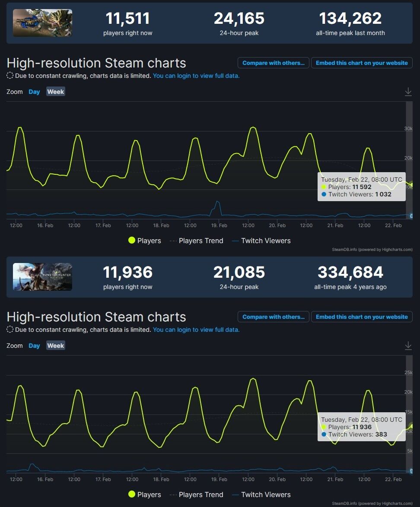
Task: Hide Players Trend in the bottom chart legend
Action: [x=197, y=494]
